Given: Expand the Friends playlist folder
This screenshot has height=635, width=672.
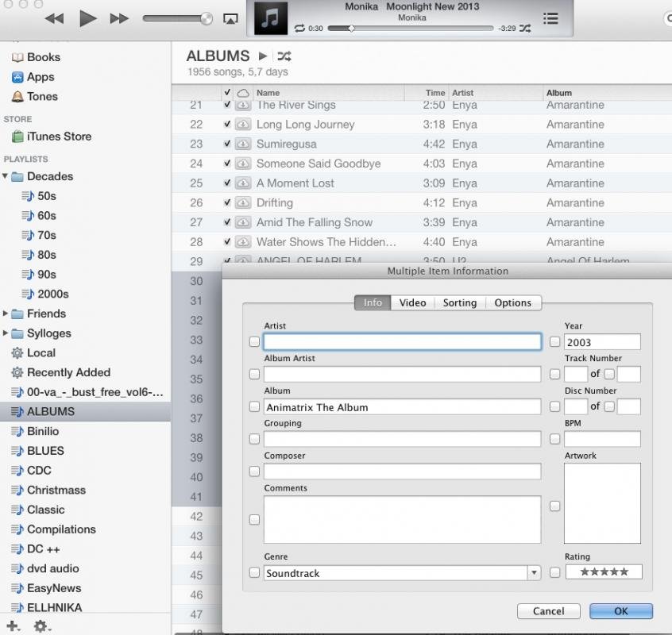Looking at the screenshot, I should (x=6, y=314).
